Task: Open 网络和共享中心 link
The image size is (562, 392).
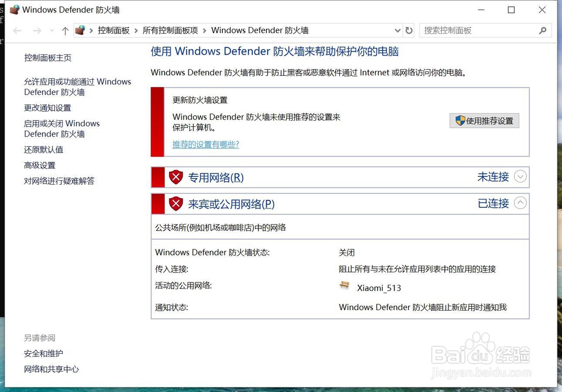Action: coord(52,369)
